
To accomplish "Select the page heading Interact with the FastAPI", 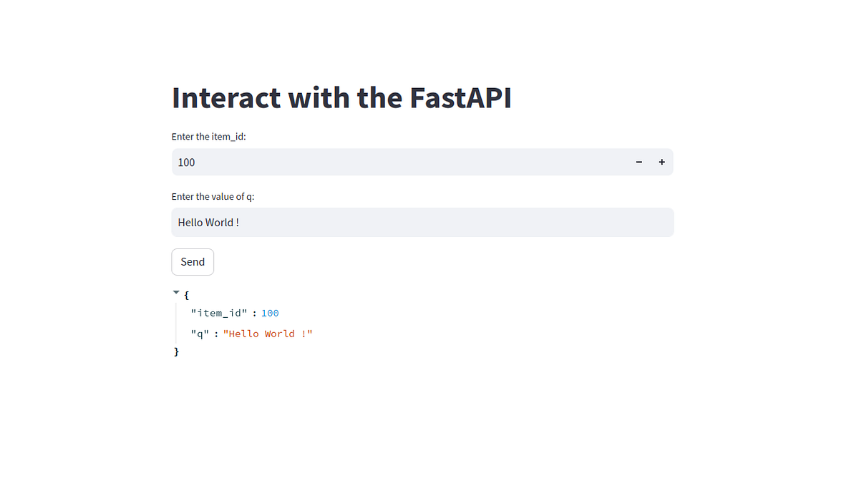I will (x=341, y=98).
